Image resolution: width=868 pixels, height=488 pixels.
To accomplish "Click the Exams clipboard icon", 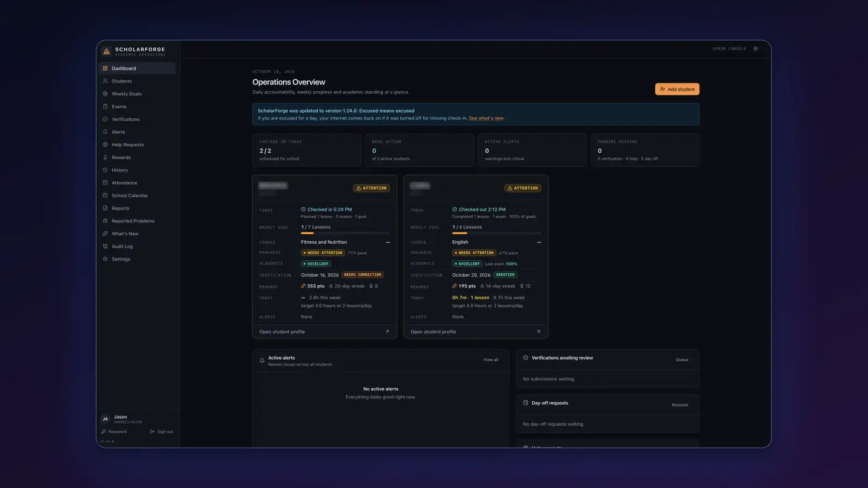I will coord(105,107).
